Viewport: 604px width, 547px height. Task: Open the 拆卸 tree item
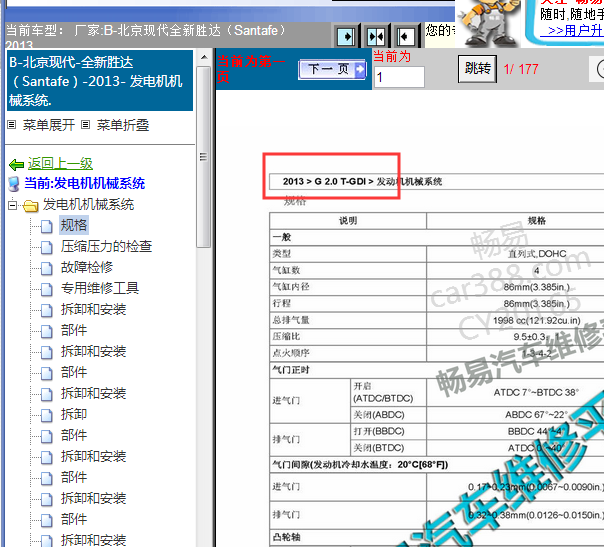(x=74, y=414)
